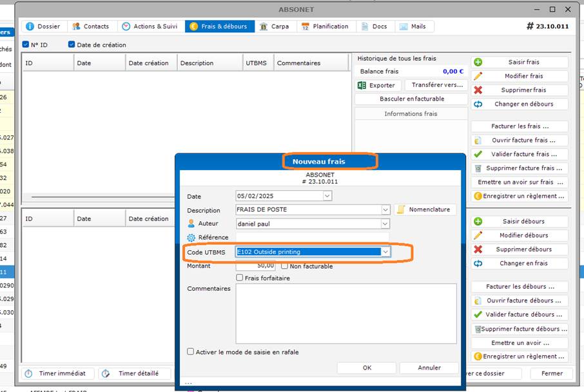Viewport: 584px width, 392px height.
Task: Enable Activer le mode de saisie en rafale
Action: click(190, 352)
